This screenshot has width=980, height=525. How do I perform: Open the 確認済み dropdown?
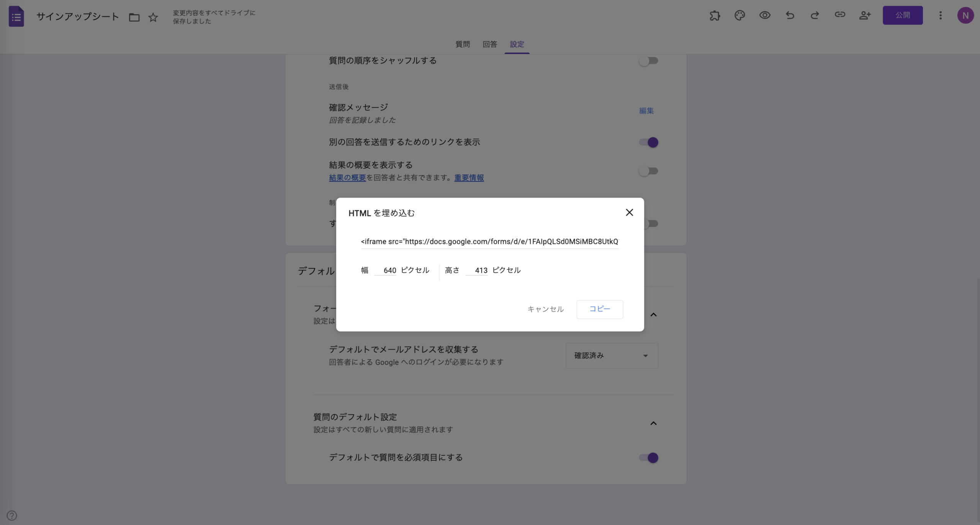point(611,356)
